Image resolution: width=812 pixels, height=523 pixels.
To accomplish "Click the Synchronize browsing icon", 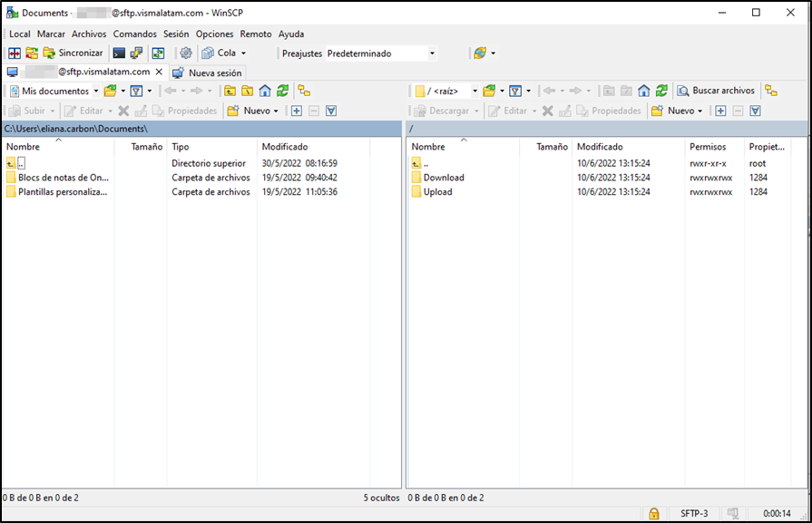I will point(32,53).
